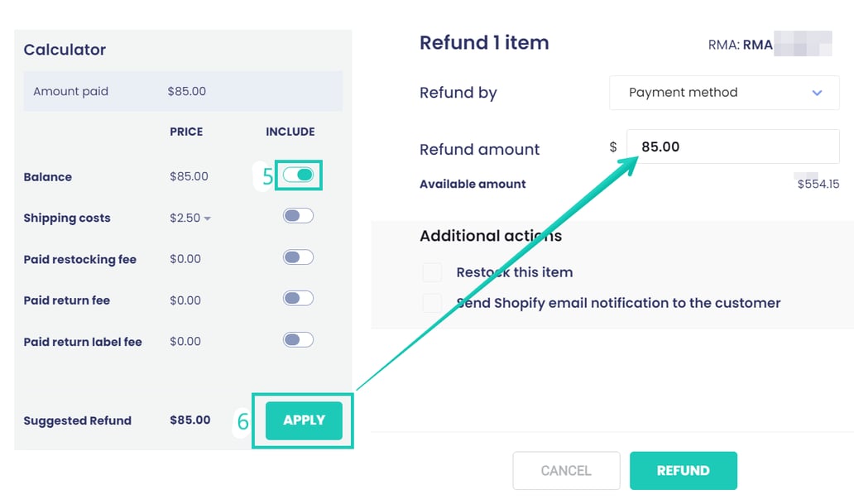Open the Payment method selector

tap(724, 93)
